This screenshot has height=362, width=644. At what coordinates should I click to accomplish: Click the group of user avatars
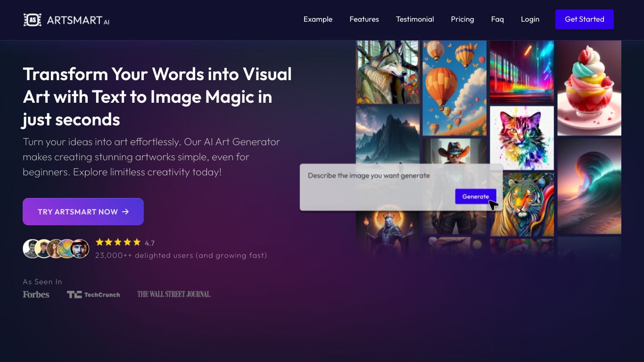56,249
